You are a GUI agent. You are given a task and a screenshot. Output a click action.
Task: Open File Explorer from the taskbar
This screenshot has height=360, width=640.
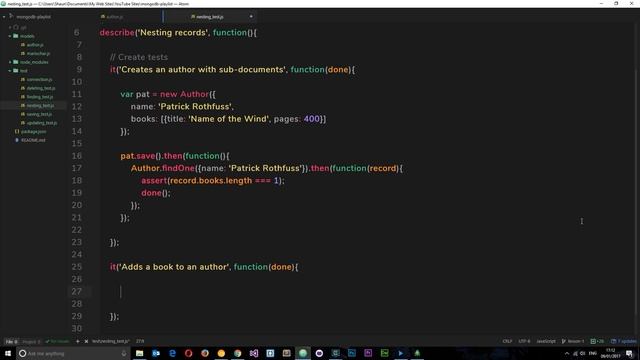pyautogui.click(x=140, y=353)
